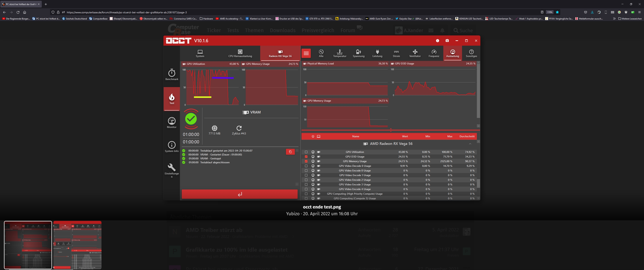
Task: Open the OCCT Benchmark section
Action: [x=172, y=75]
